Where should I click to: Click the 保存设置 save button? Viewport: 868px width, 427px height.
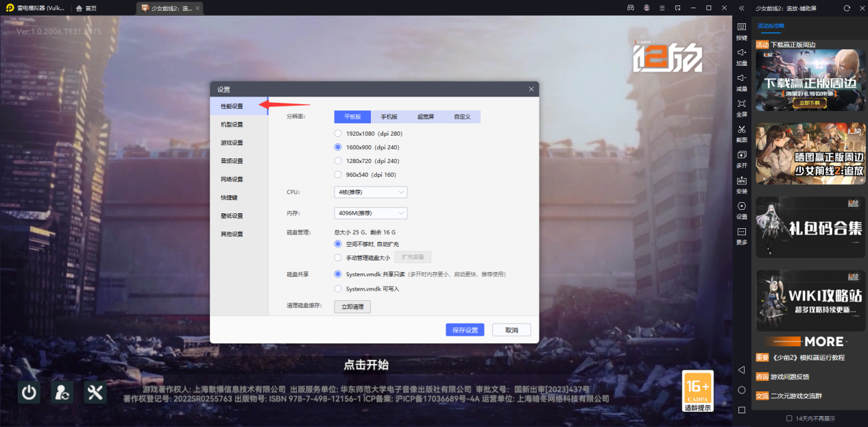465,330
